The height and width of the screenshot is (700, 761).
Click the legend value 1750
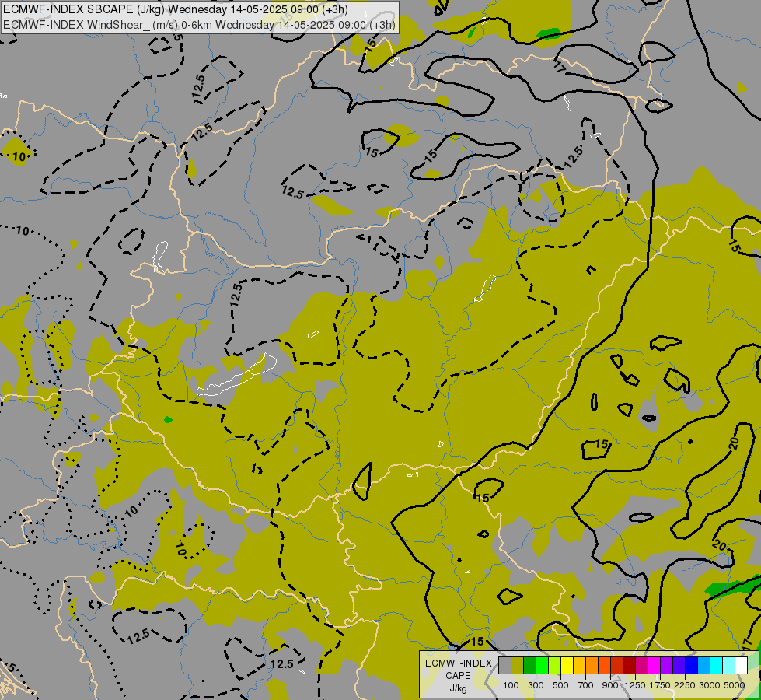point(660,685)
